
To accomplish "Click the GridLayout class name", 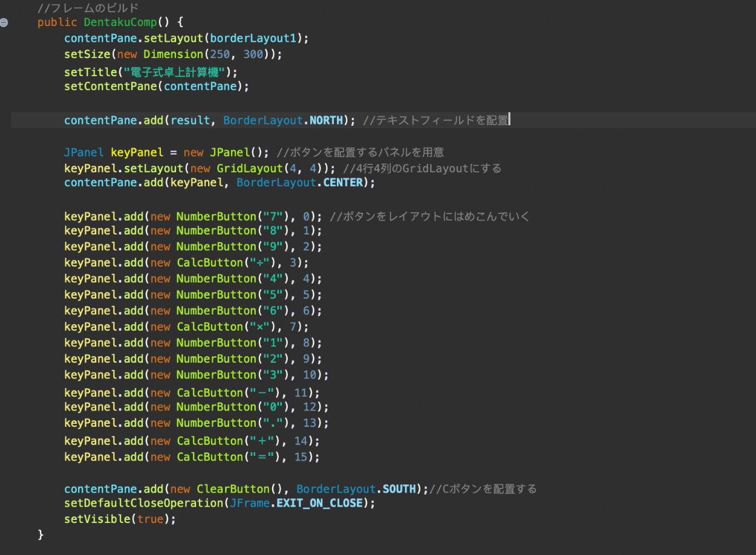I will tap(250, 168).
